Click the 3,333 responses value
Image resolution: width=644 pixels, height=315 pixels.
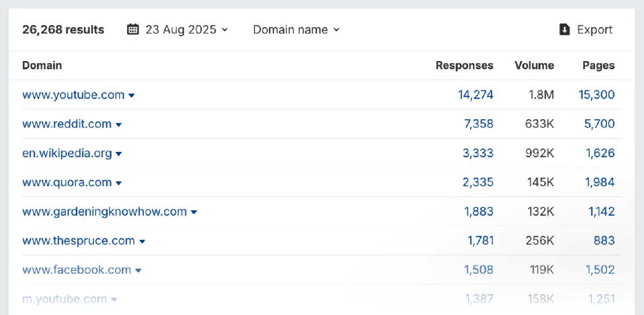pyautogui.click(x=478, y=153)
